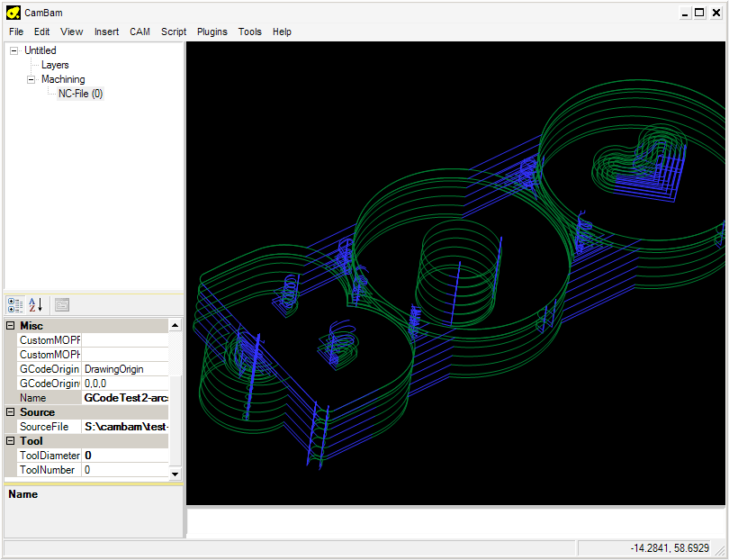This screenshot has height=560, width=729.
Task: Click the SourceFile path value field
Action: pyautogui.click(x=124, y=427)
